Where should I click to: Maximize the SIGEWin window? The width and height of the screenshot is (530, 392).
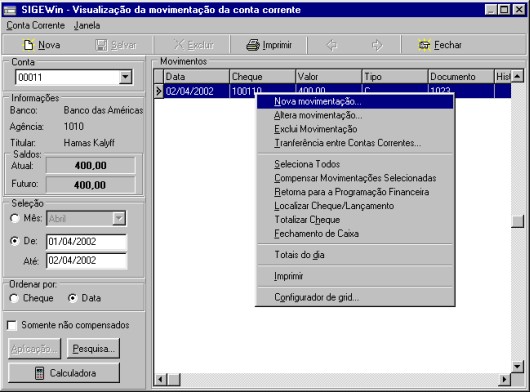pyautogui.click(x=504, y=9)
